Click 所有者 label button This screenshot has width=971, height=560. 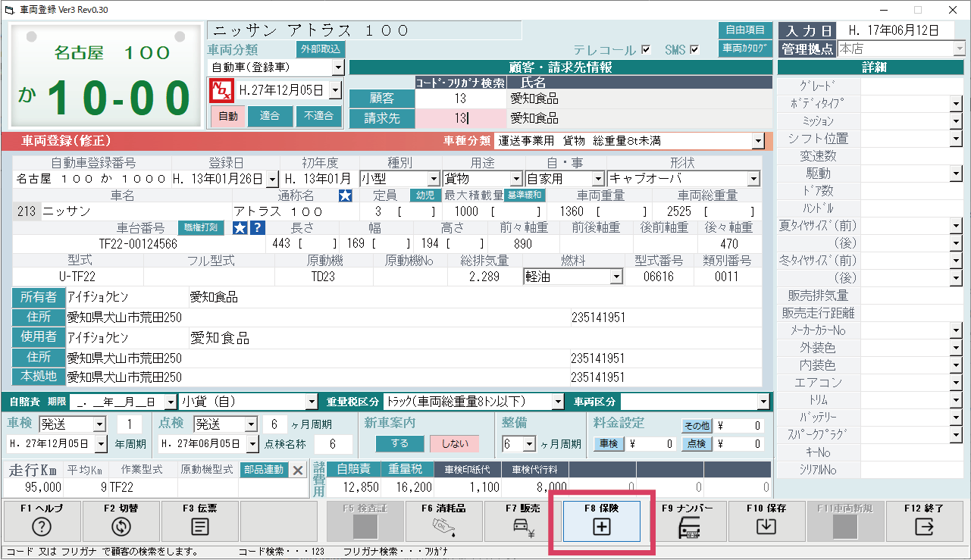coord(37,297)
